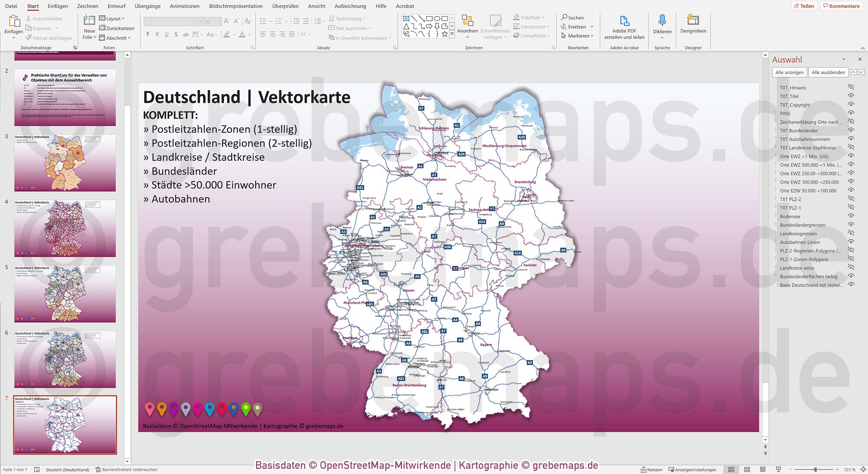The width and height of the screenshot is (868, 474).
Task: Select the rectangle shape in the Zeichnen gallery
Action: click(x=429, y=18)
